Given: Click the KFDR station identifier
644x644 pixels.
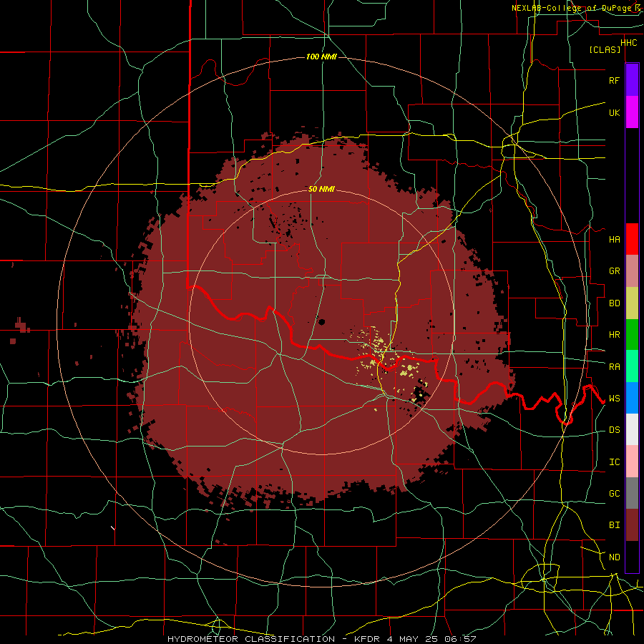Looking at the screenshot, I should pos(367,639).
